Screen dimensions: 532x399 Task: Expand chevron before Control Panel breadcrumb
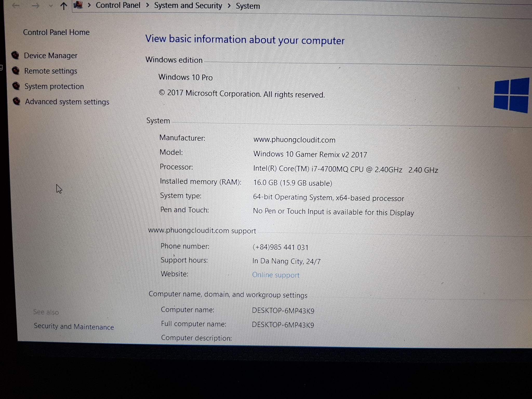click(89, 5)
